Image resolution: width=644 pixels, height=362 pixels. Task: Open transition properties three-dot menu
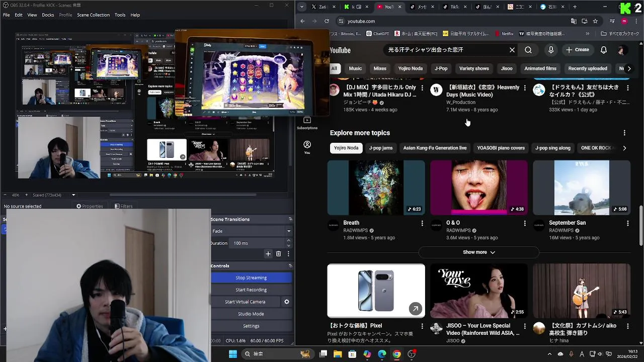[288, 254]
